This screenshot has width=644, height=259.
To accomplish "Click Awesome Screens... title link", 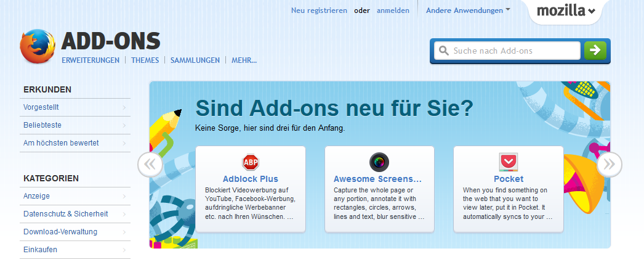I will 377,179.
